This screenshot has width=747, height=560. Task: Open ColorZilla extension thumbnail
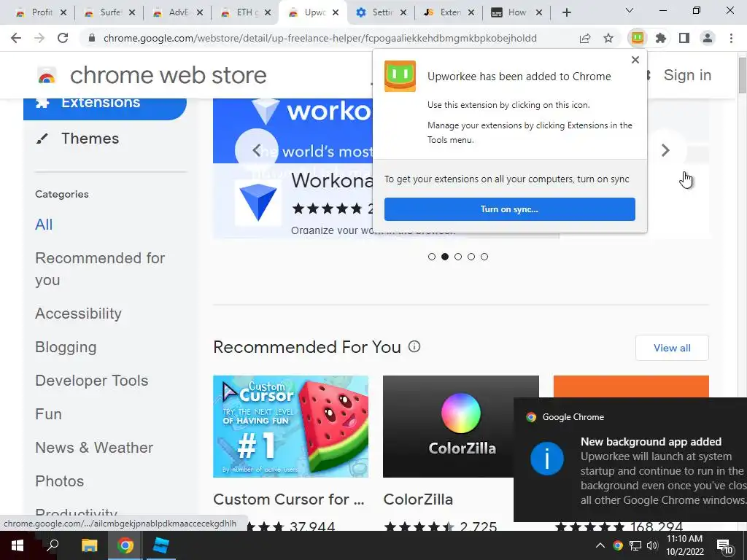click(x=461, y=427)
